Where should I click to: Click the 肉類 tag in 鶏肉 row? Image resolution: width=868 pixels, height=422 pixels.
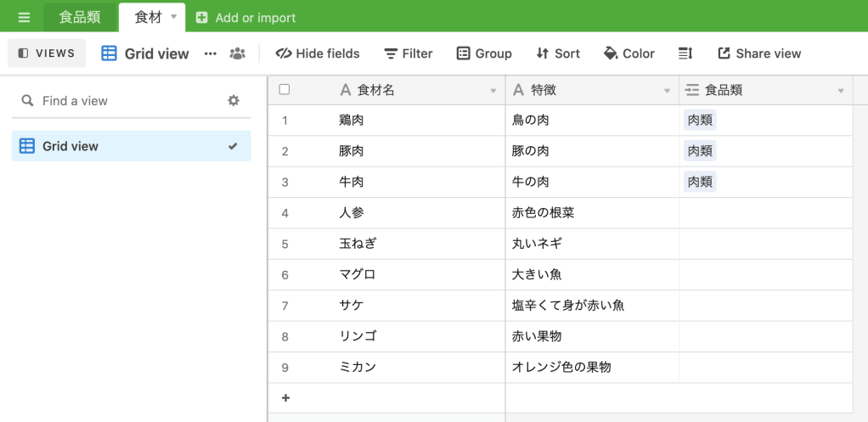tap(700, 121)
